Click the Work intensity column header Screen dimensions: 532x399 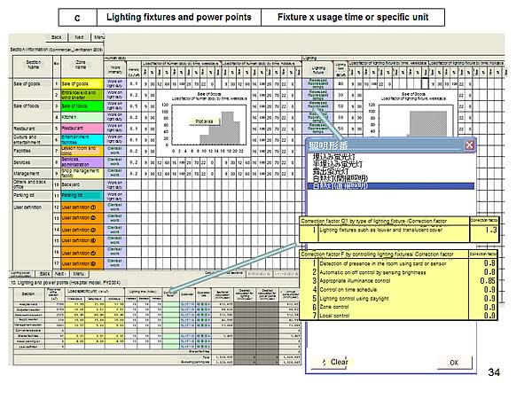(x=114, y=70)
